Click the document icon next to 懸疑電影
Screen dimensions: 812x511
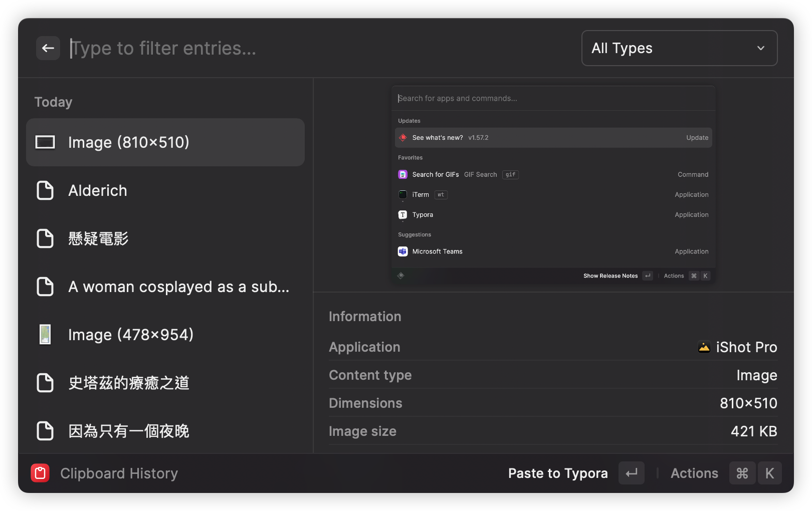[45, 238]
